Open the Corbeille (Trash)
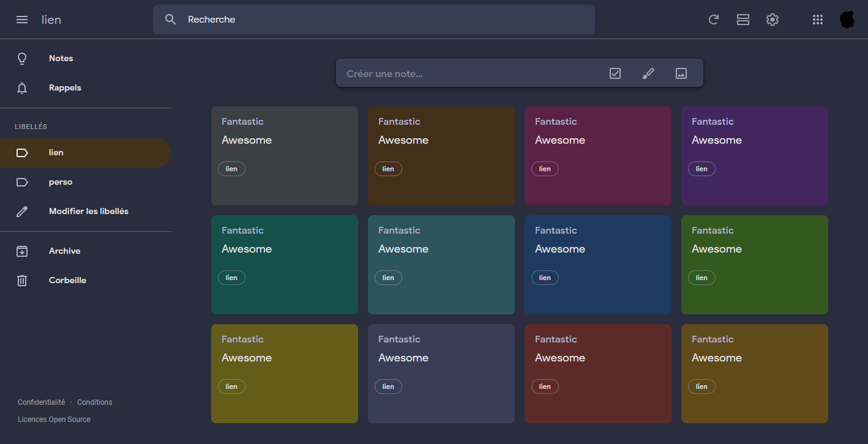Viewport: 868px width, 444px height. point(67,280)
